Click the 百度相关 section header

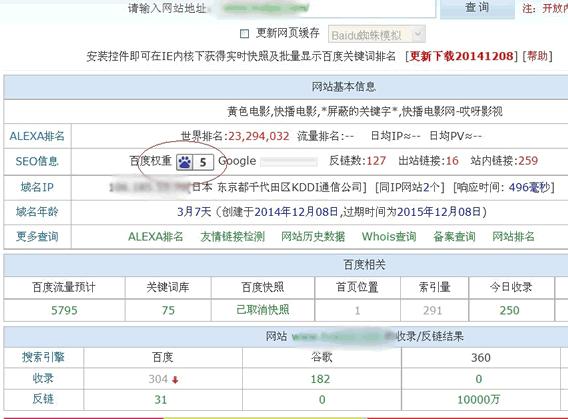point(364,264)
